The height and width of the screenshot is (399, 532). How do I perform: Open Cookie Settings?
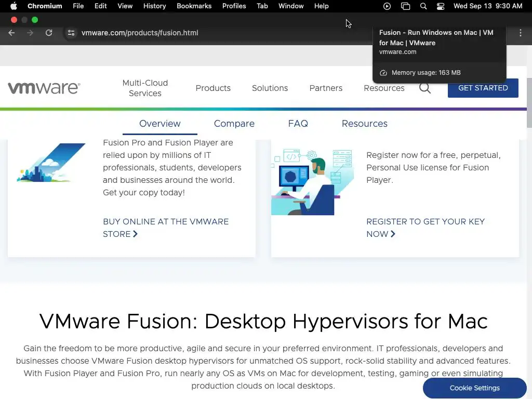point(474,388)
